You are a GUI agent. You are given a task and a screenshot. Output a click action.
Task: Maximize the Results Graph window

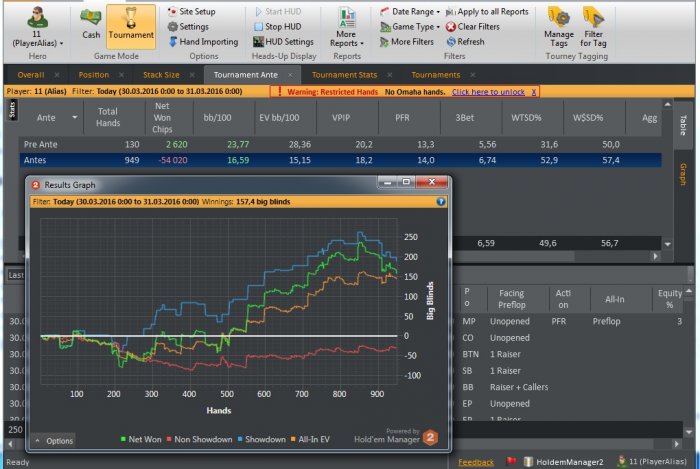(x=406, y=182)
